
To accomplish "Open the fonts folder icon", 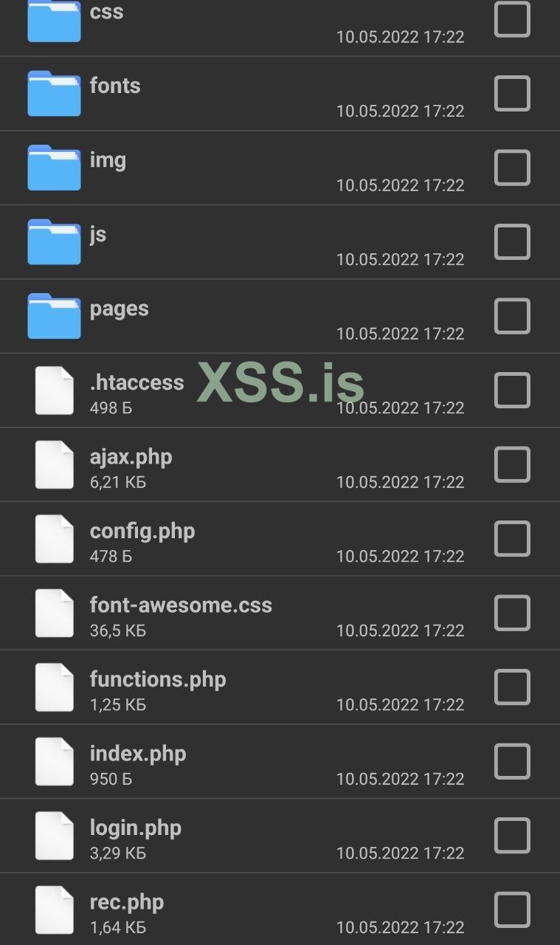I will coord(54,94).
